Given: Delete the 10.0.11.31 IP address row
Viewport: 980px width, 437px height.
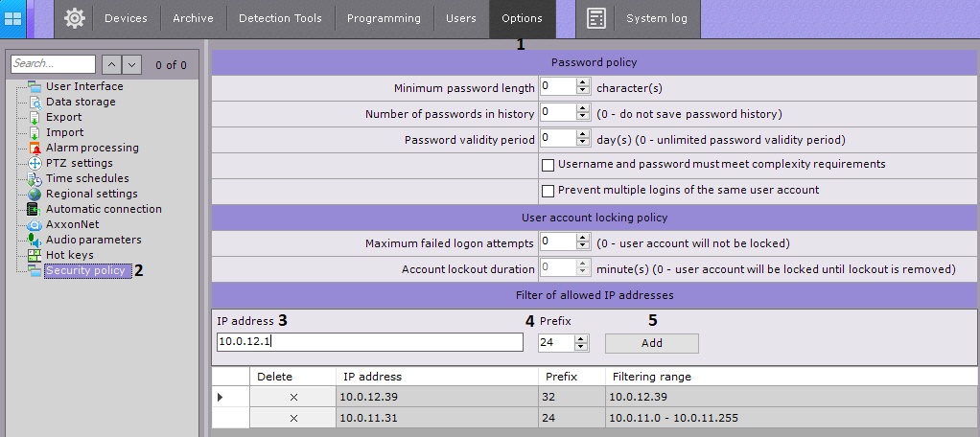Looking at the screenshot, I should [x=293, y=418].
